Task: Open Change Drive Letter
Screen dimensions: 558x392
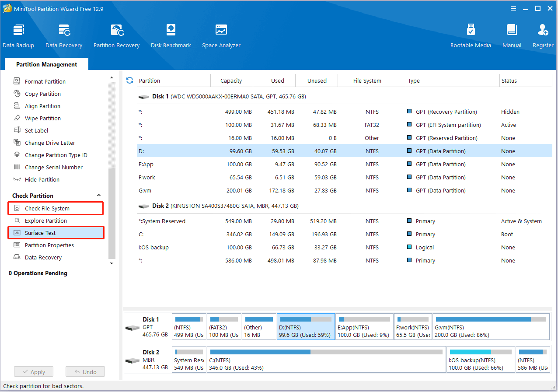Action: click(49, 143)
